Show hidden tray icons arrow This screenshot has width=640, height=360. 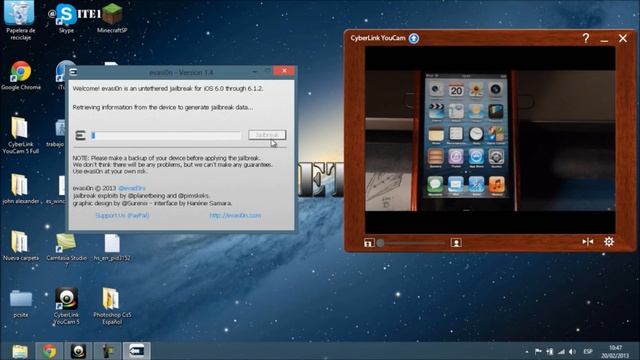click(x=527, y=351)
